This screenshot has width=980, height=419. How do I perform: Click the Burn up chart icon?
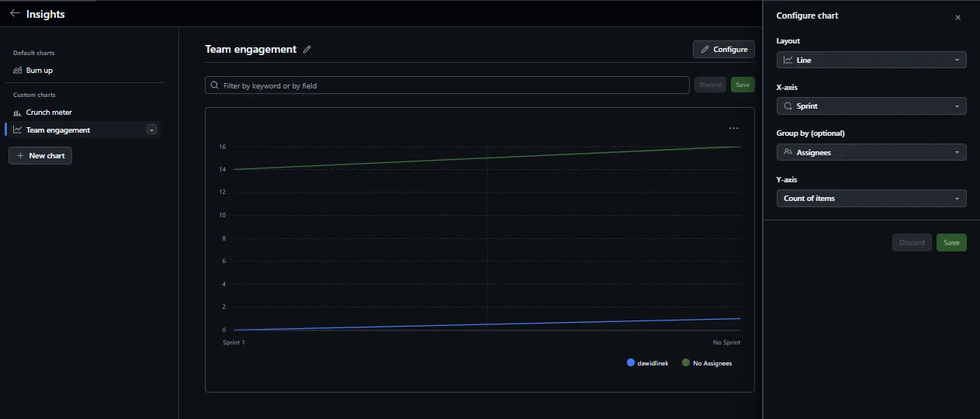click(18, 71)
